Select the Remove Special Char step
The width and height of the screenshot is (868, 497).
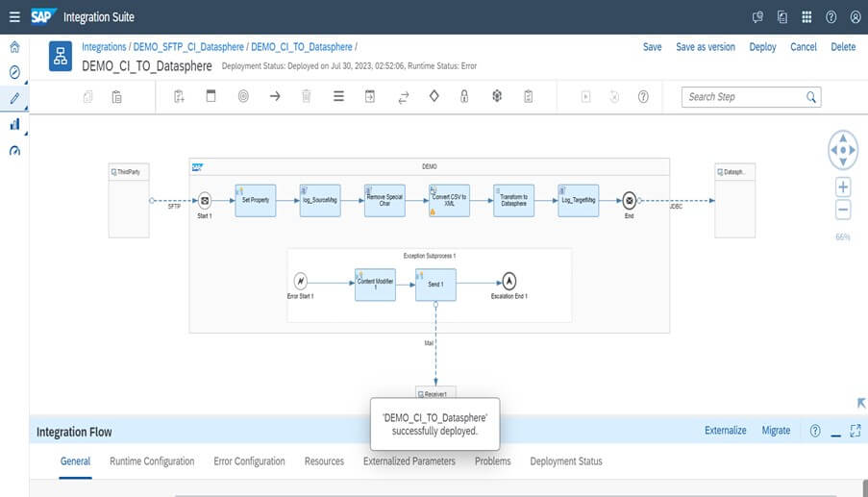tap(384, 200)
